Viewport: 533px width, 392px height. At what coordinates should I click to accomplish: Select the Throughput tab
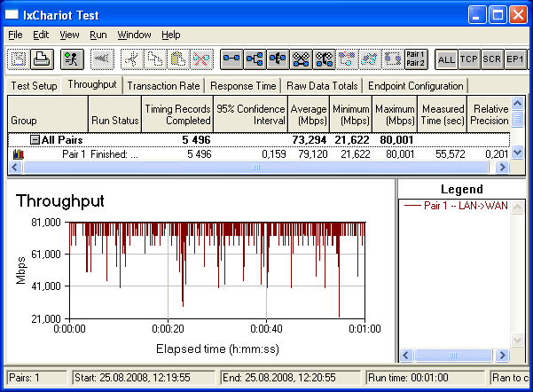(92, 84)
